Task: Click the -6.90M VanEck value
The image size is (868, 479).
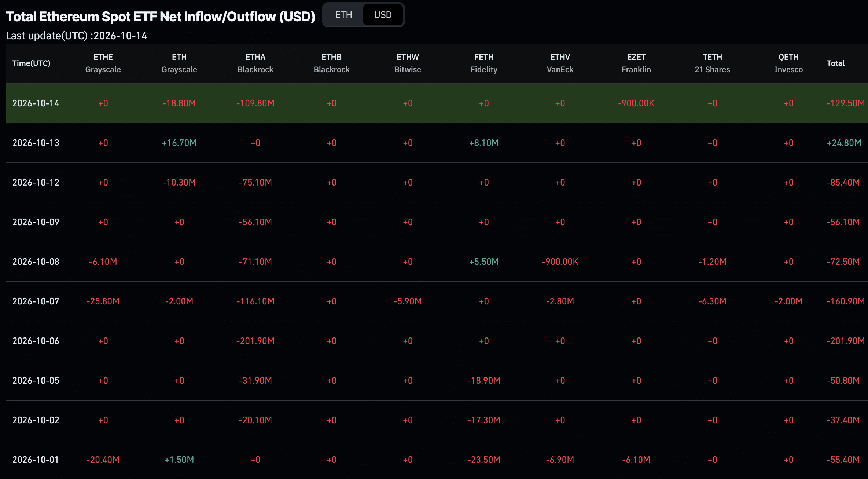Action: 560,460
